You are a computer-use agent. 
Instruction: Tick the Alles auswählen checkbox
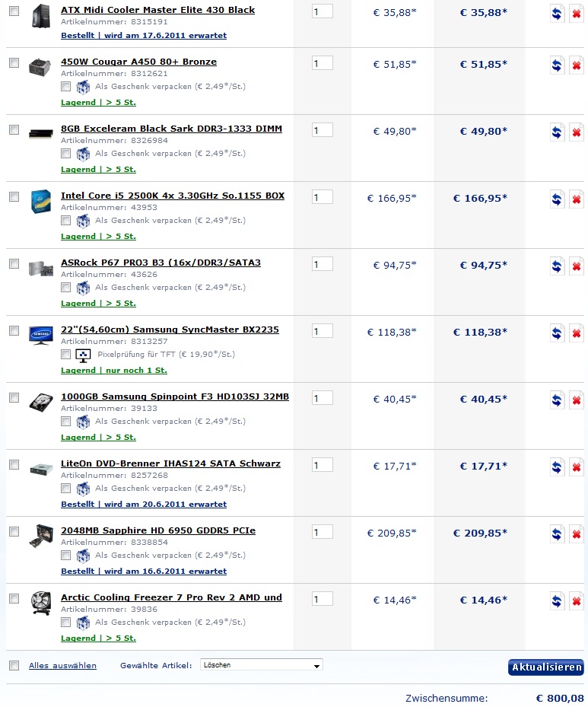click(14, 665)
